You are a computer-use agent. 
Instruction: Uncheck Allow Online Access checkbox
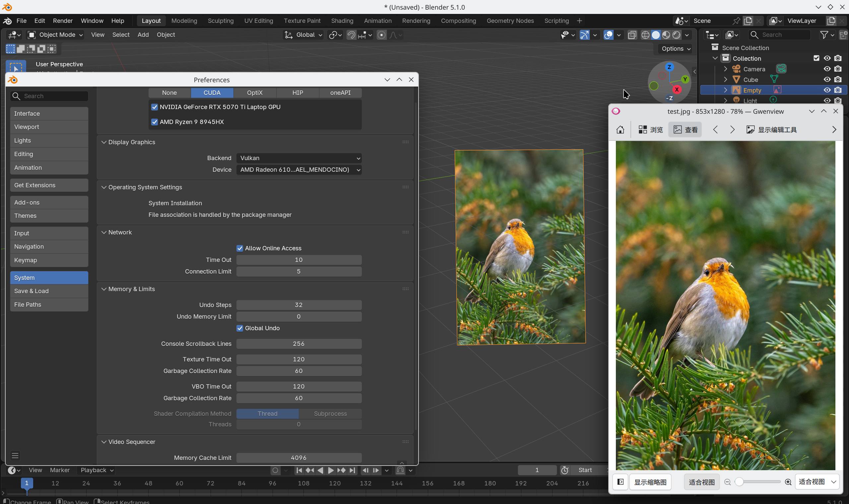point(240,248)
